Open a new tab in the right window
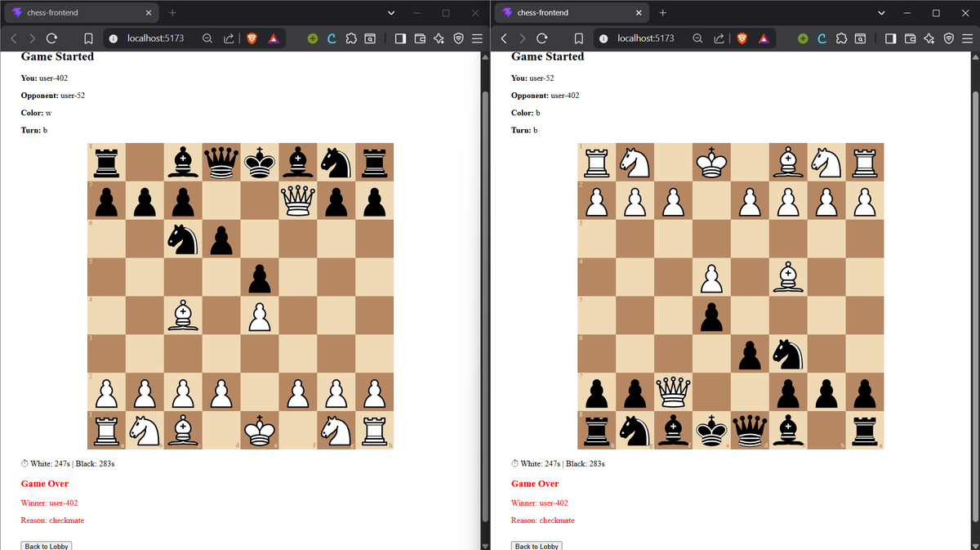This screenshot has width=980, height=550. tap(662, 12)
